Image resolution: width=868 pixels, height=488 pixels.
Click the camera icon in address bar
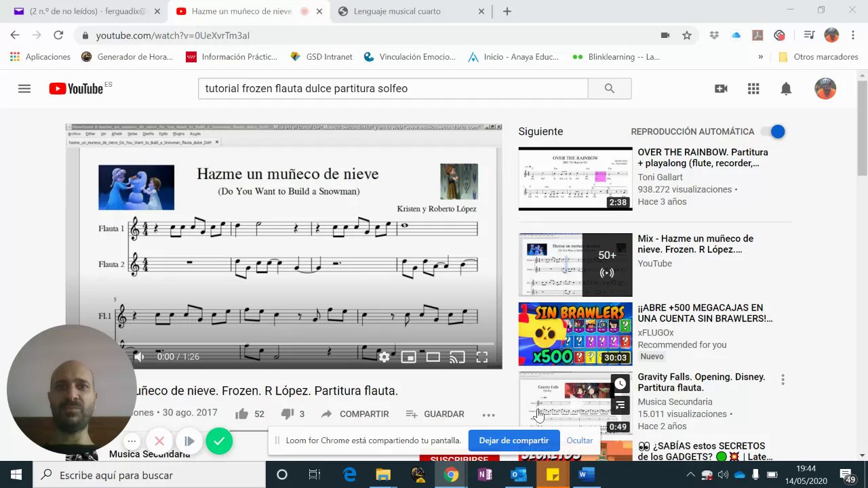665,35
